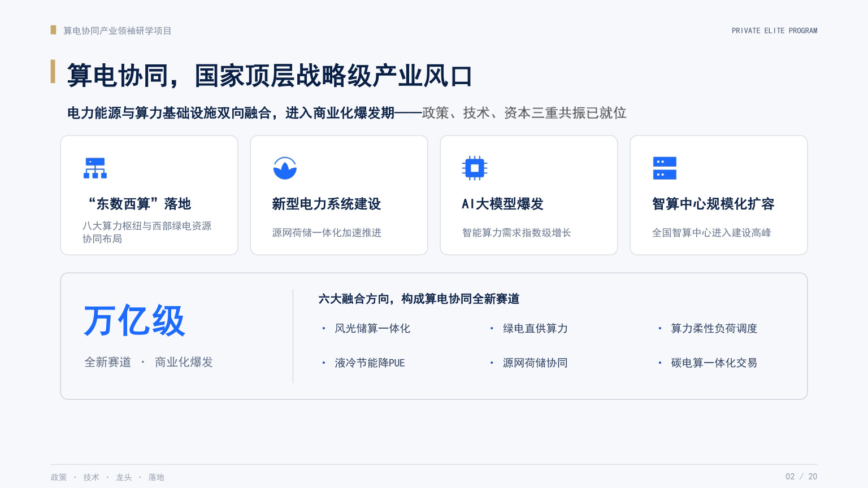868x488 pixels.
Task: Click the caption 全新赛道 · 商业化爆发
Action: 149,362
